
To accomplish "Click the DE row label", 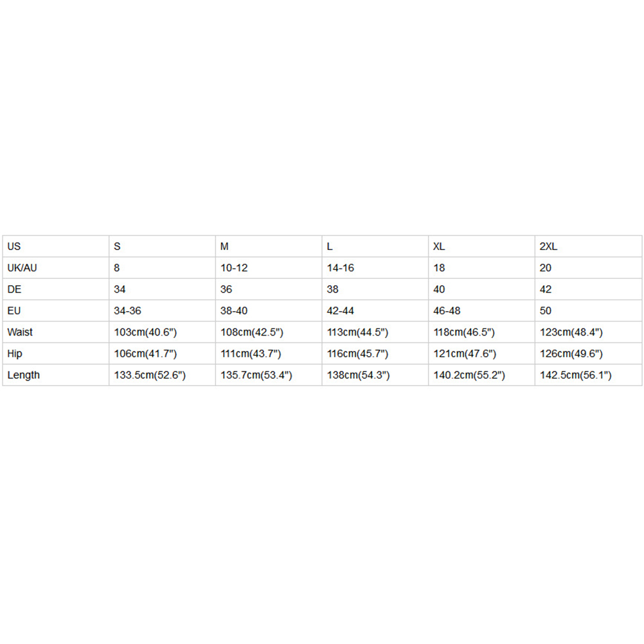I will [x=14, y=289].
